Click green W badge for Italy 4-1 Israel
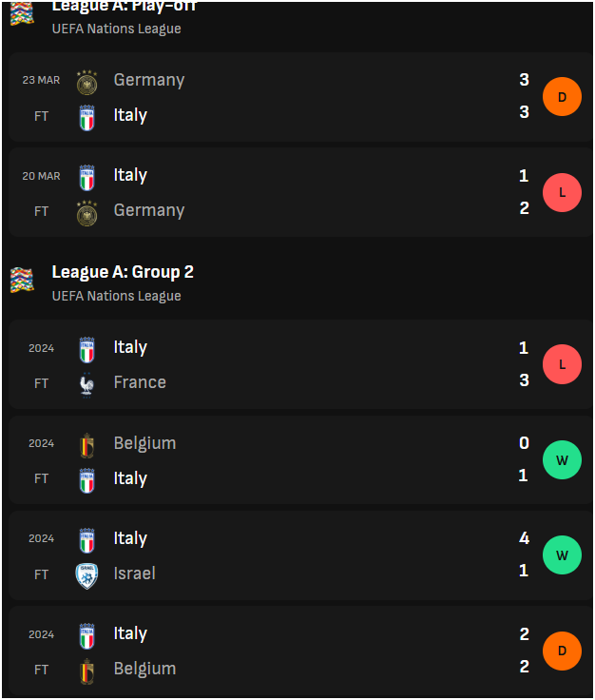Image resolution: width=595 pixels, height=700 pixels. pos(562,554)
